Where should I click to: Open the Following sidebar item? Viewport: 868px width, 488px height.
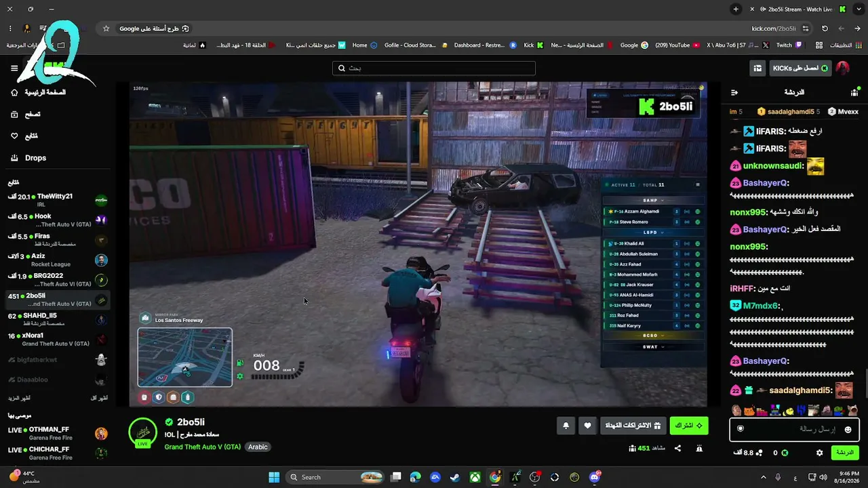pos(24,136)
